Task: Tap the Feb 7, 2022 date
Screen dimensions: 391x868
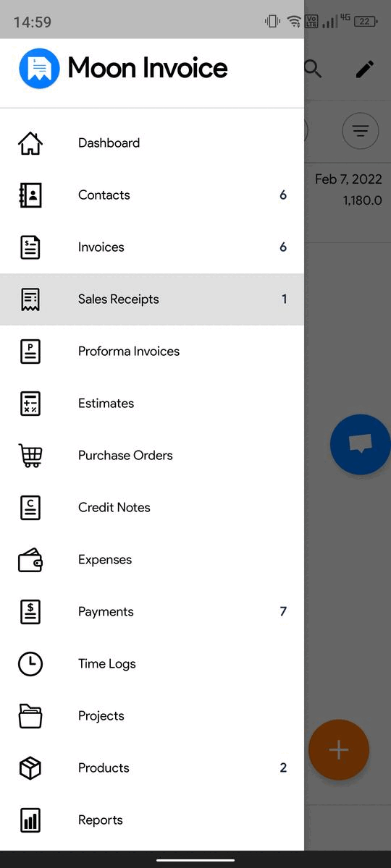Action: point(348,179)
